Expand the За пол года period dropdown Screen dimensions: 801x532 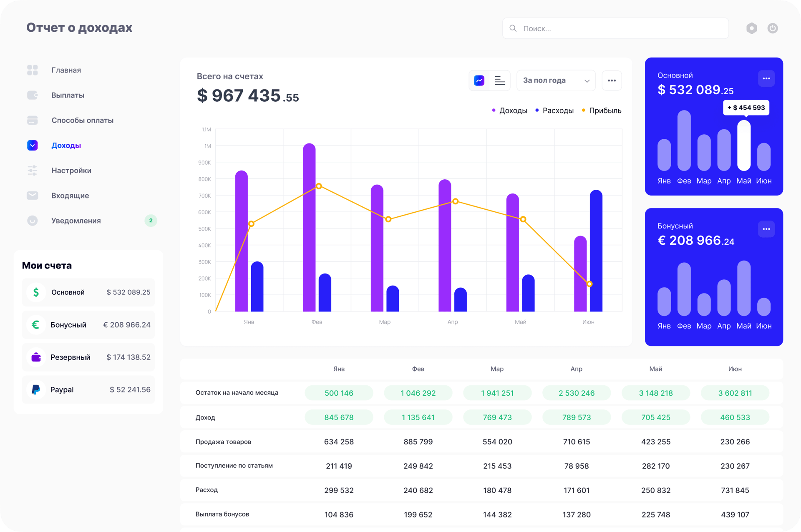tap(556, 80)
